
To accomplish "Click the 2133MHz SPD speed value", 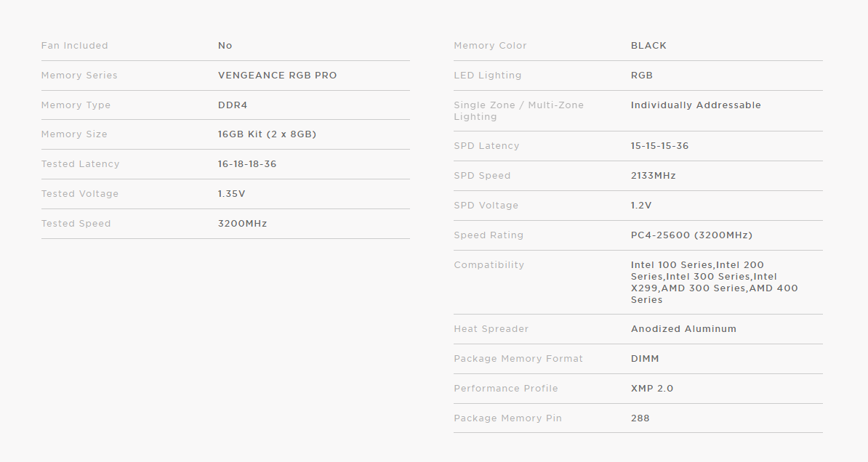I will (654, 176).
